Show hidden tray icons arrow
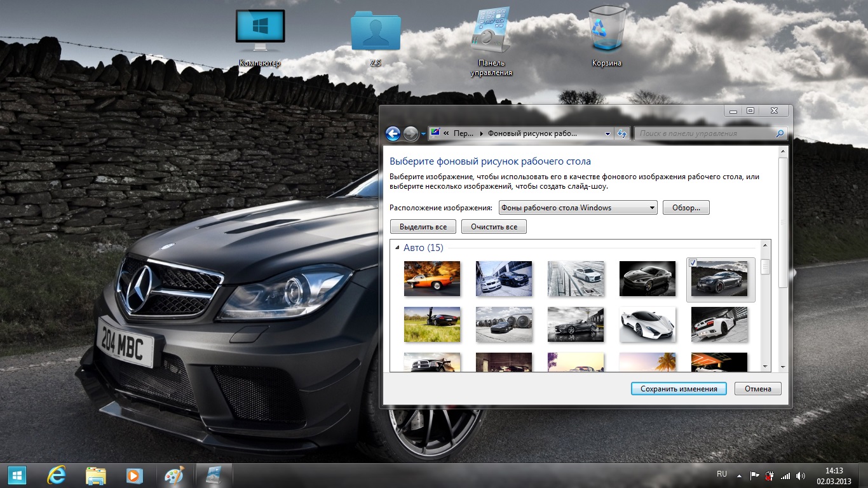 point(739,475)
